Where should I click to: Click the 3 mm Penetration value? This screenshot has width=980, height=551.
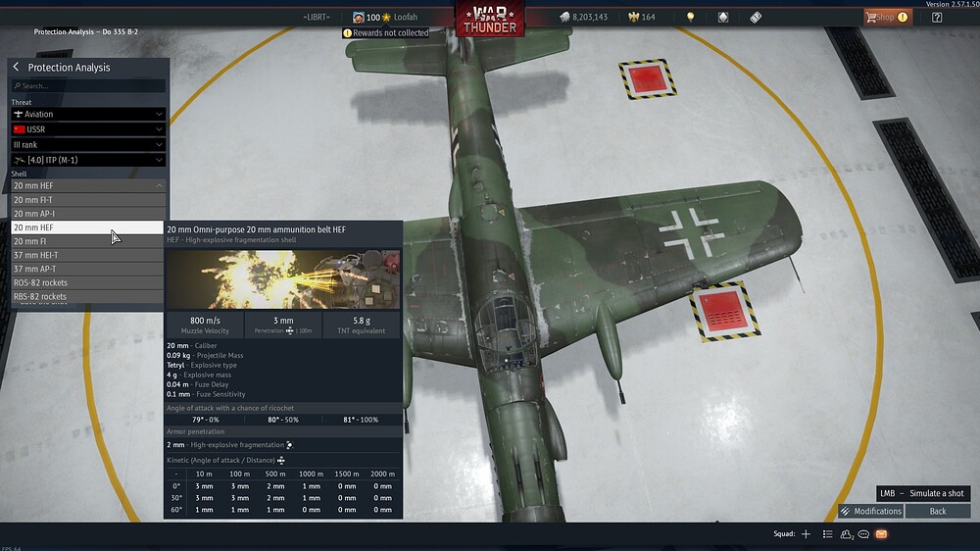pyautogui.click(x=283, y=321)
